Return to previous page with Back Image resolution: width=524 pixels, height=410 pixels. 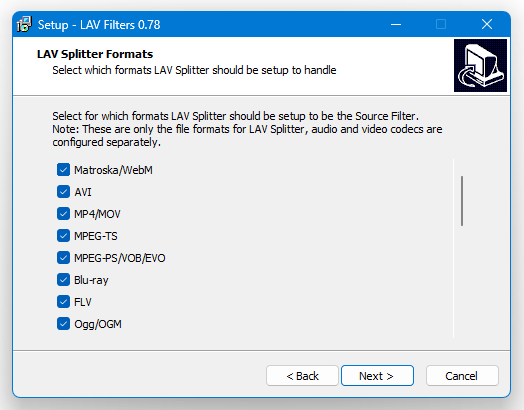click(302, 376)
